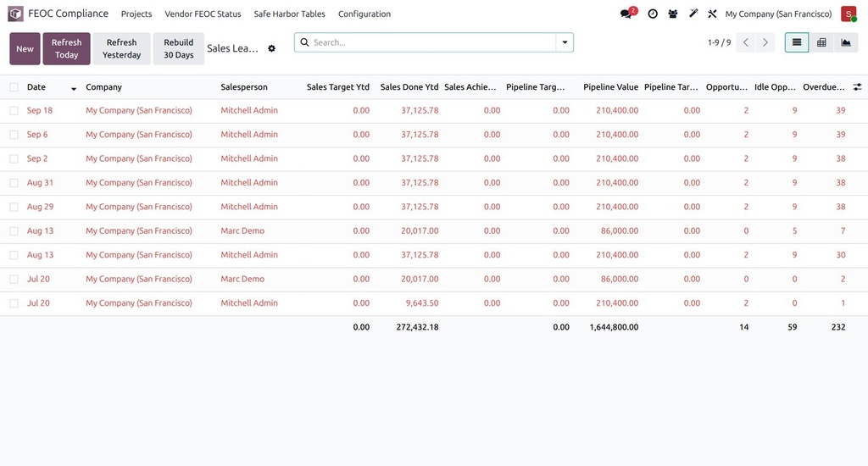Screen dimensions: 868x466
Task: Click the 20,017.00 value in the Jul 20 row
Action: point(420,279)
